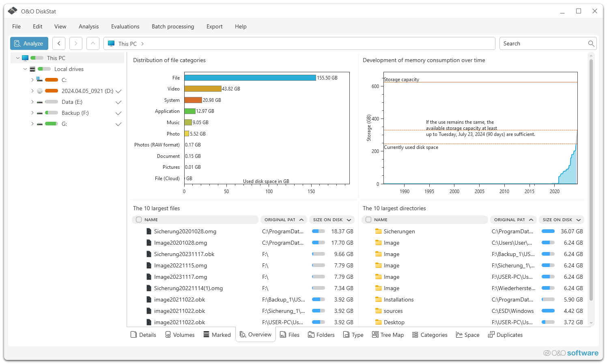Toggle select-all checkbox in largest files

tap(139, 220)
